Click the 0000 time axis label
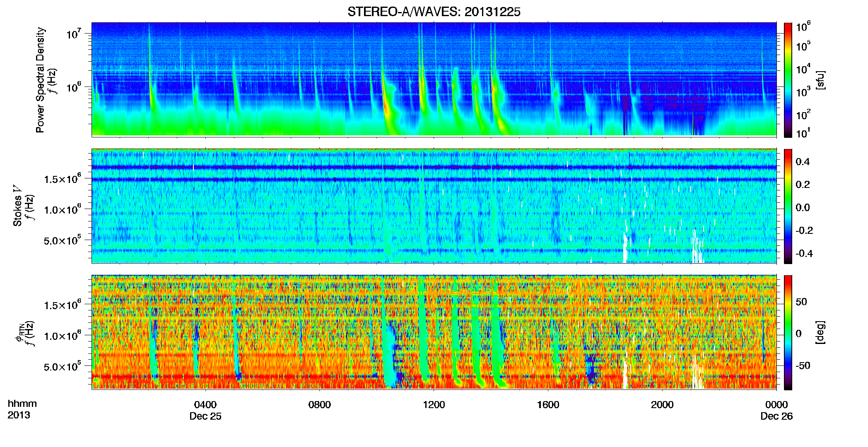This screenshot has height=447, width=868. (x=776, y=405)
